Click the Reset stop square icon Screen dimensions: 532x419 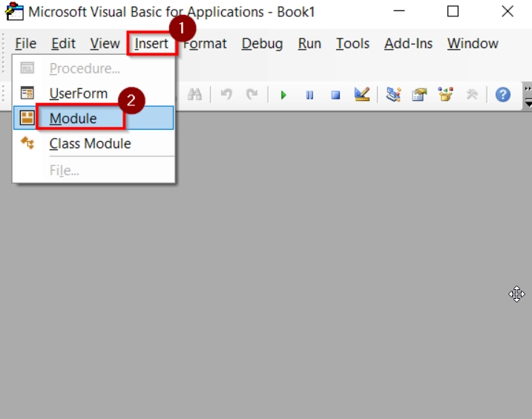tap(335, 95)
